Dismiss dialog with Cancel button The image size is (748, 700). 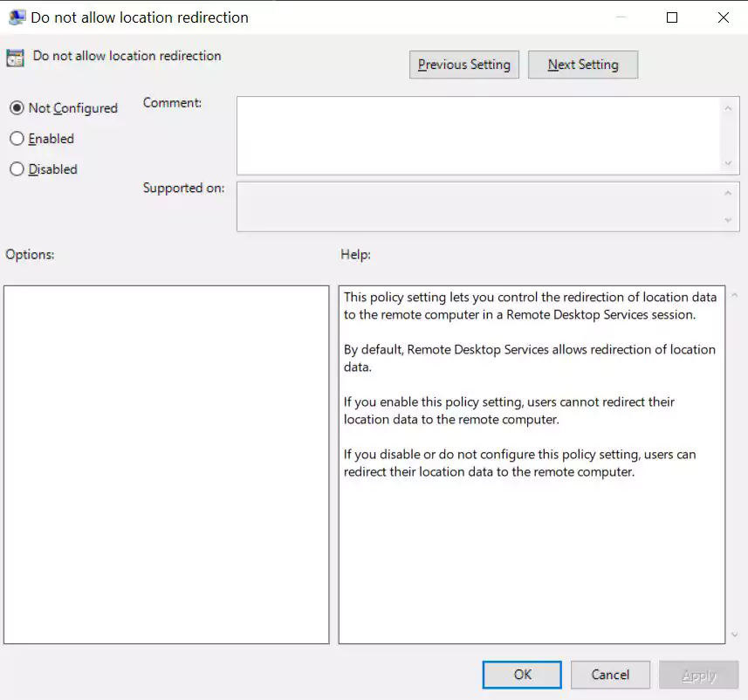pos(610,674)
